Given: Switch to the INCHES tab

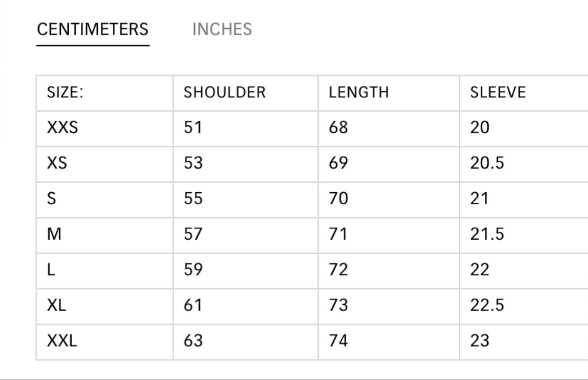Looking at the screenshot, I should point(222,29).
